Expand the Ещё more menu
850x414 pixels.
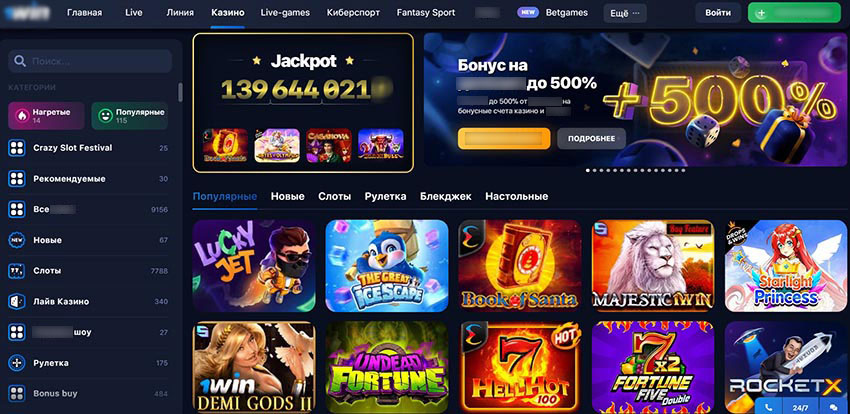click(x=624, y=13)
